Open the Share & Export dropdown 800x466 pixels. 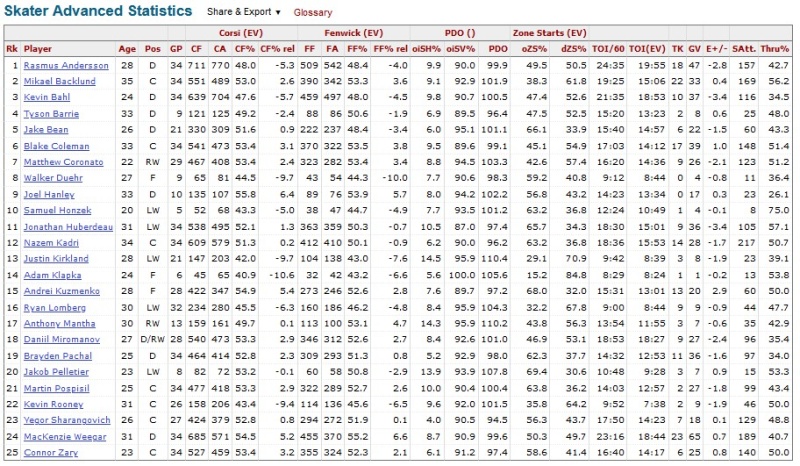click(x=243, y=12)
